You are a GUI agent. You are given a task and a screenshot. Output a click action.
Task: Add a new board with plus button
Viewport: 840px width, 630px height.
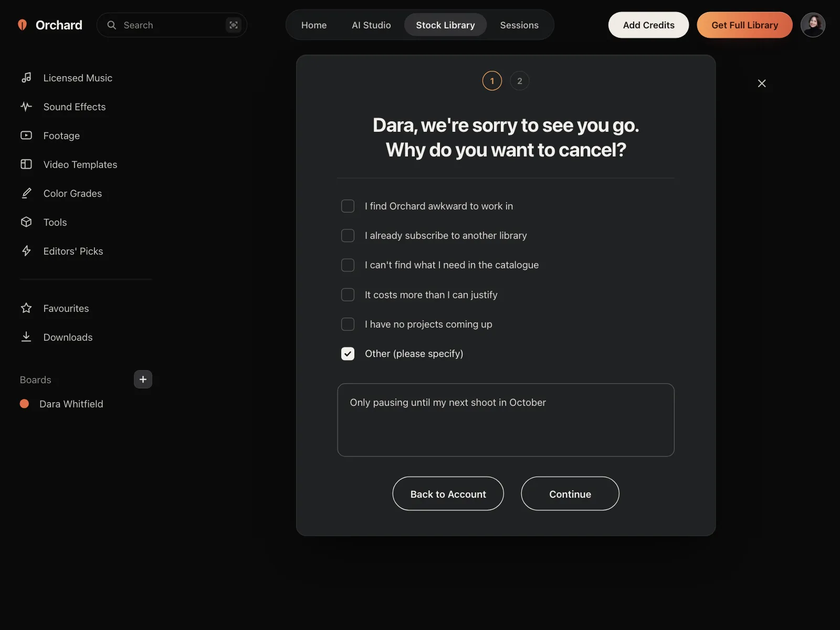click(x=143, y=379)
